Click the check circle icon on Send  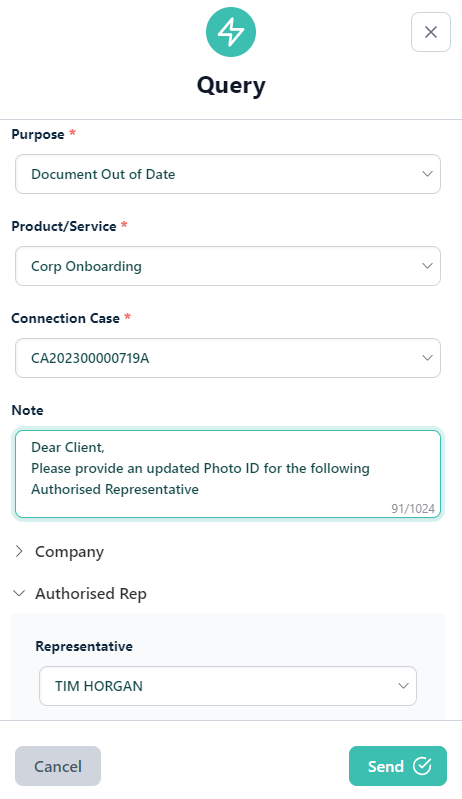[x=422, y=765]
